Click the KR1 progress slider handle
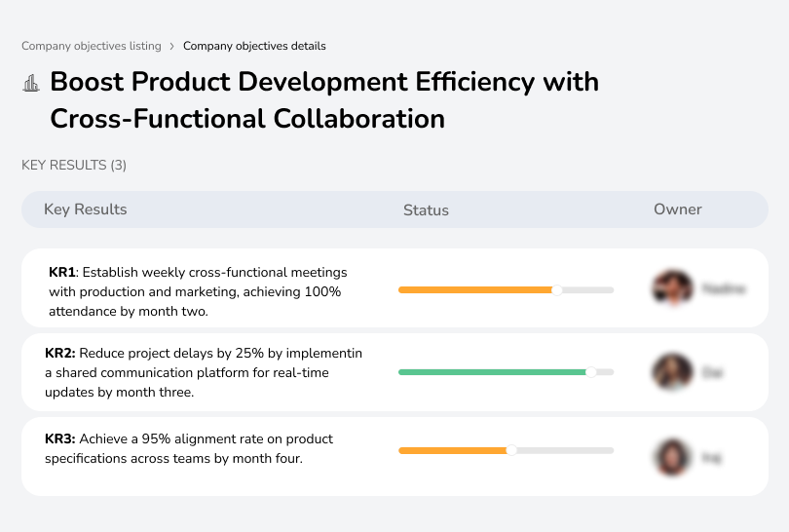789x532 pixels. [557, 289]
